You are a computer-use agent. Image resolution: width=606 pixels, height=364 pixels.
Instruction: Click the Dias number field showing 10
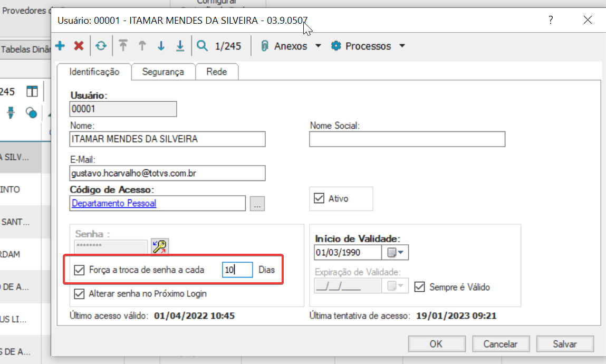tap(237, 270)
